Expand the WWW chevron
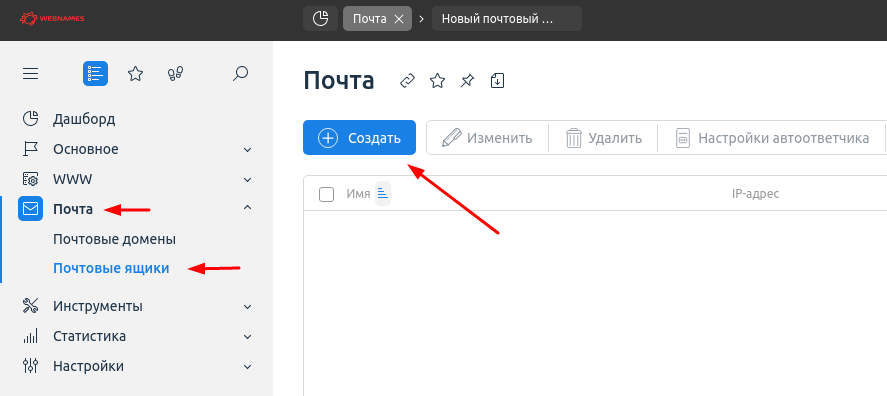The width and height of the screenshot is (887, 396). click(x=247, y=180)
